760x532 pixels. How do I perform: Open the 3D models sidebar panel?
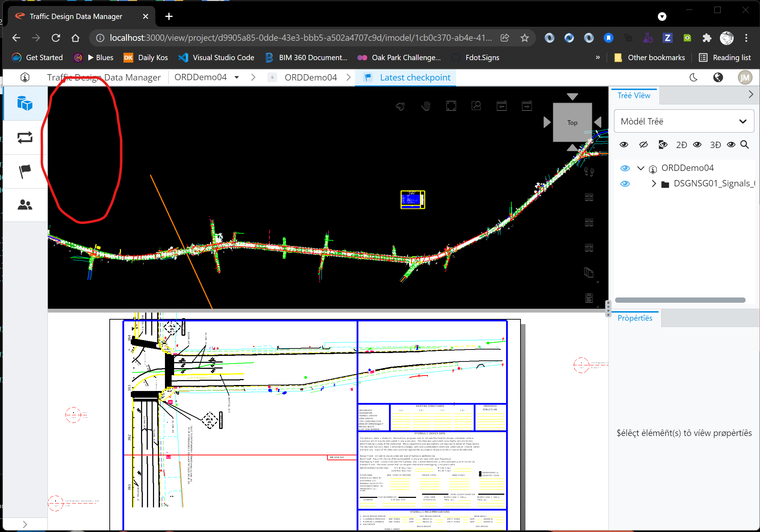click(x=25, y=103)
